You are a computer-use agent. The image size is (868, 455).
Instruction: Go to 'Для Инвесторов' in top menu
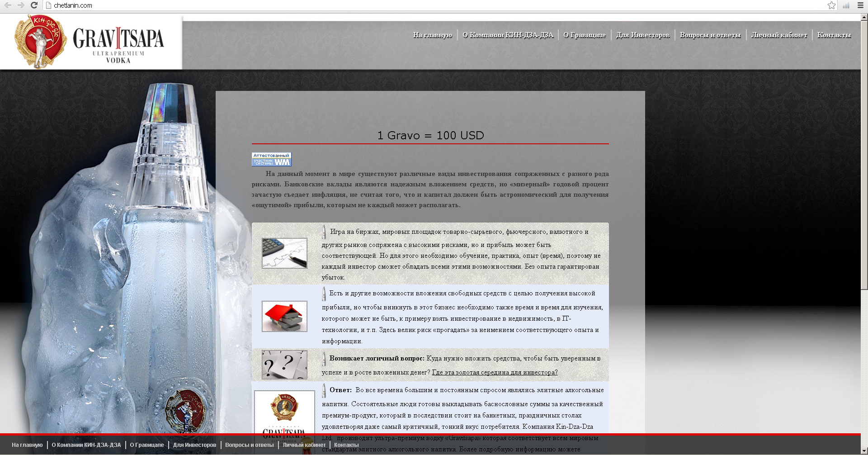click(642, 35)
